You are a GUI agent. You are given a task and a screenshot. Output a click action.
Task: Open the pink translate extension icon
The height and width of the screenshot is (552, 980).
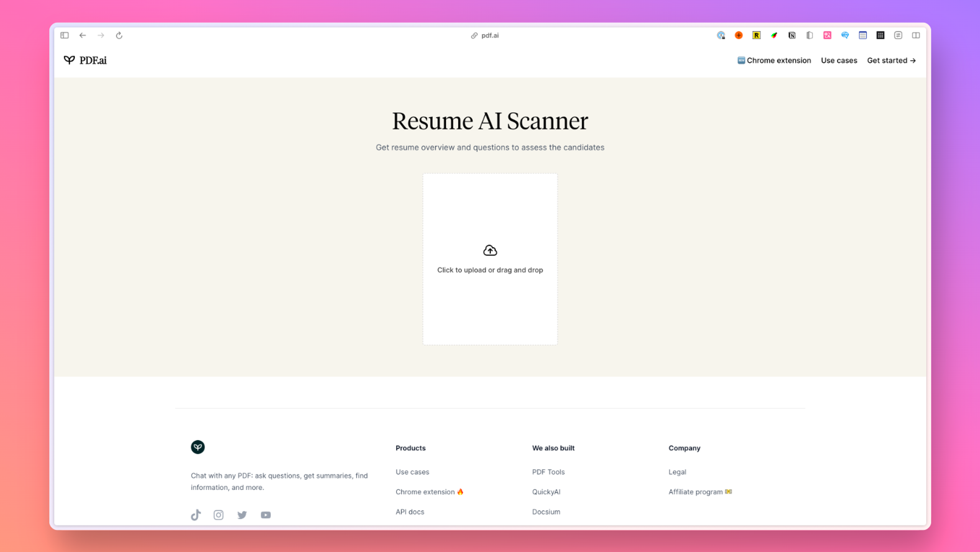pos(828,35)
